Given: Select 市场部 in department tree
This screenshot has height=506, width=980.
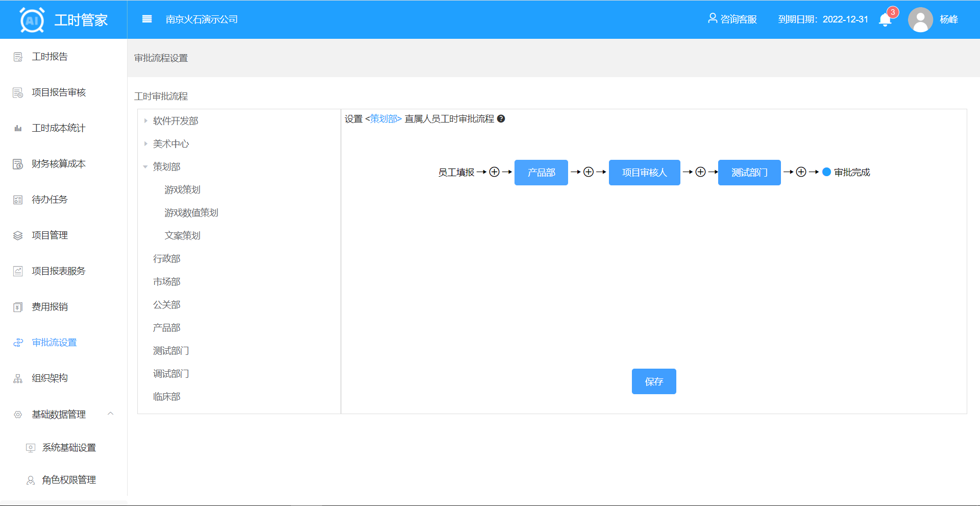Looking at the screenshot, I should [166, 282].
